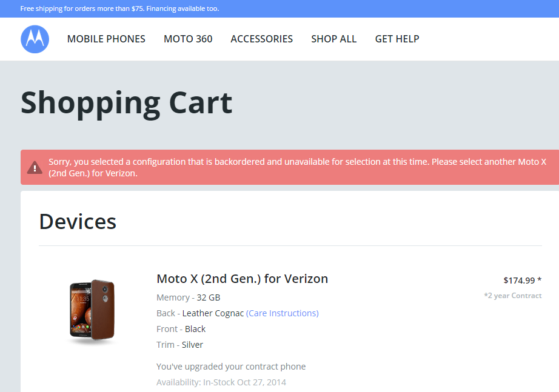Go to the Moto 360 section
The image size is (559, 392).
click(188, 39)
